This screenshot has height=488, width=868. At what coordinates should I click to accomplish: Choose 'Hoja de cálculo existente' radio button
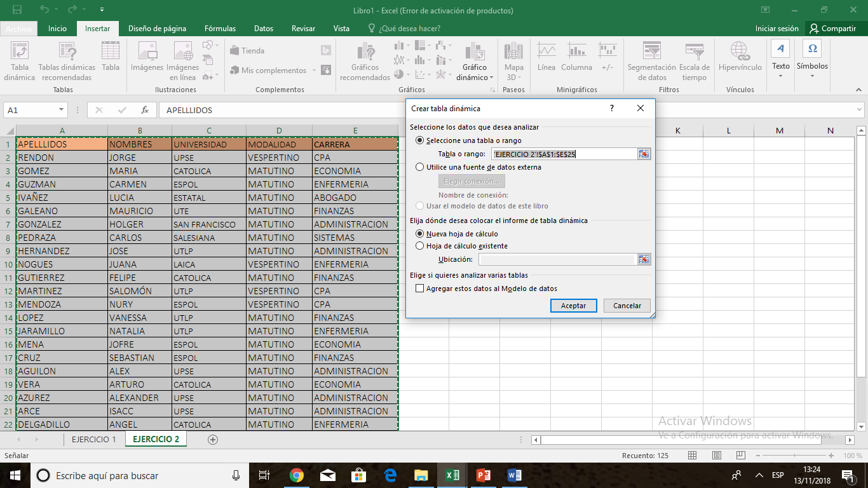click(x=419, y=246)
